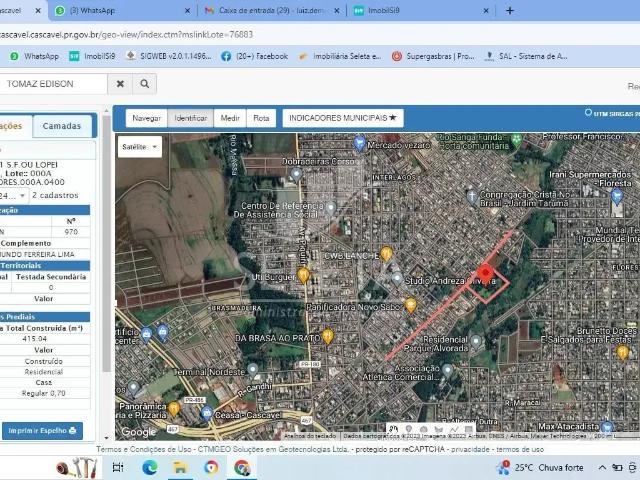
Task: Click the Max Atacadista shop pin
Action: 607,427
